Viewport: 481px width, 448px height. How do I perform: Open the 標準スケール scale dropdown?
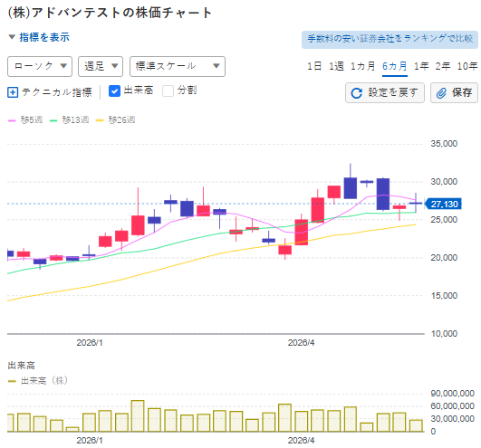(x=178, y=66)
